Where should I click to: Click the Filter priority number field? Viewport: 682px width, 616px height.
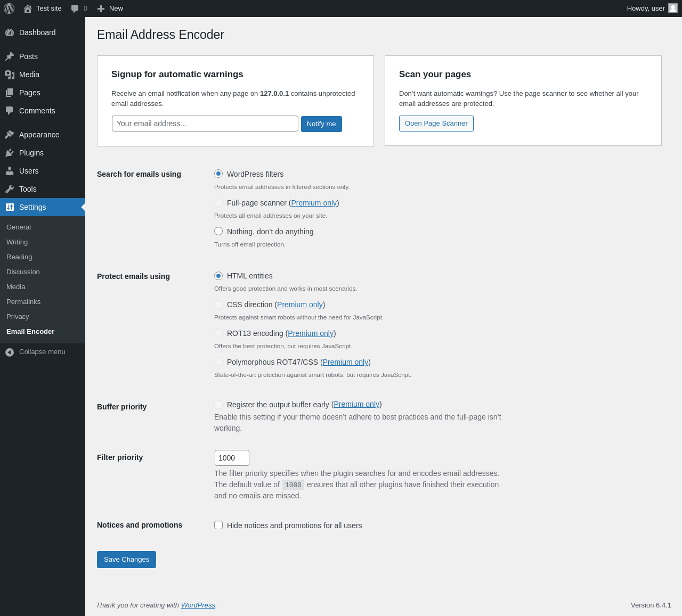pyautogui.click(x=232, y=458)
